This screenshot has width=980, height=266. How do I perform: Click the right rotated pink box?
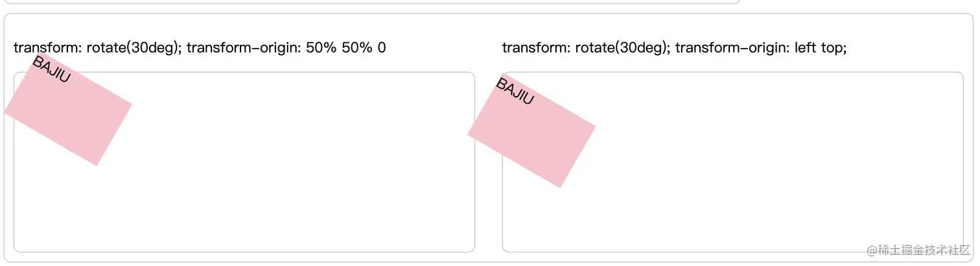[531, 130]
